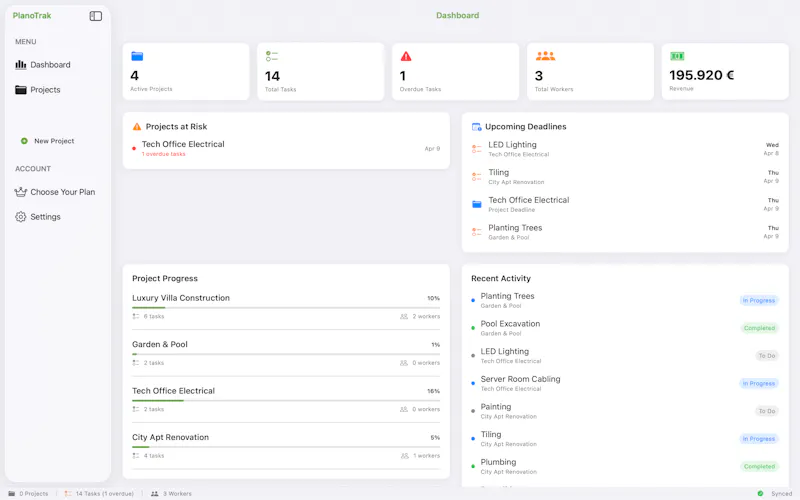The width and height of the screenshot is (800, 500).
Task: Click the folder icon in status bar
Action: [x=12, y=493]
